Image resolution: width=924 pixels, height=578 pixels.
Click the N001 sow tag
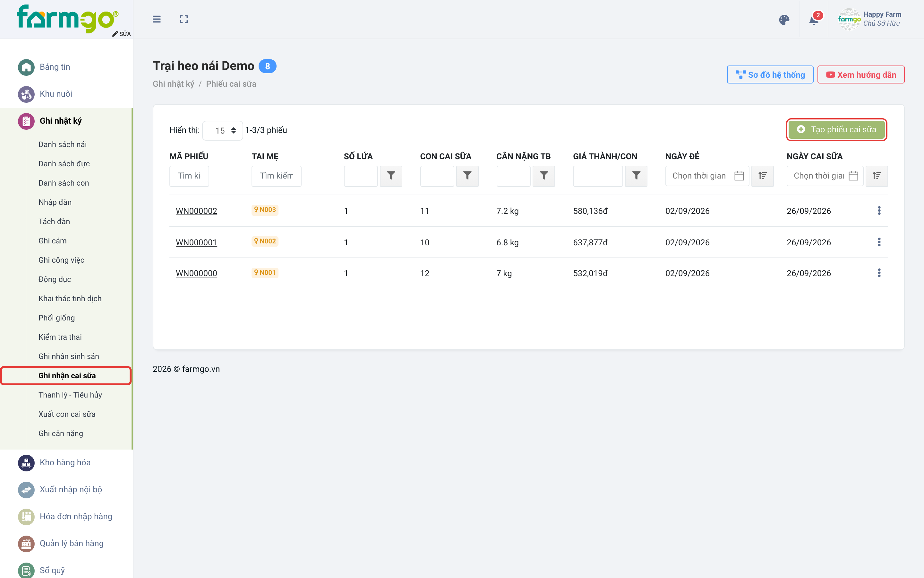point(265,273)
